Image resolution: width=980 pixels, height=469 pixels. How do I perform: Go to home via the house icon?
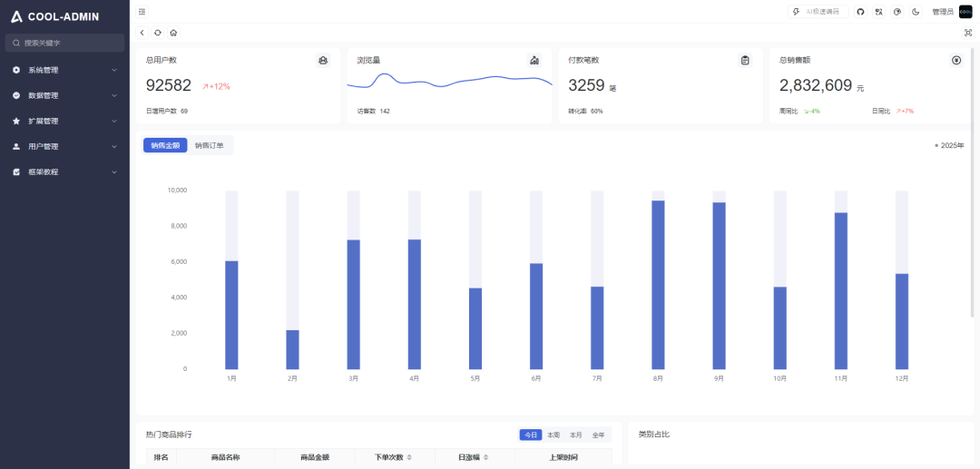click(173, 33)
